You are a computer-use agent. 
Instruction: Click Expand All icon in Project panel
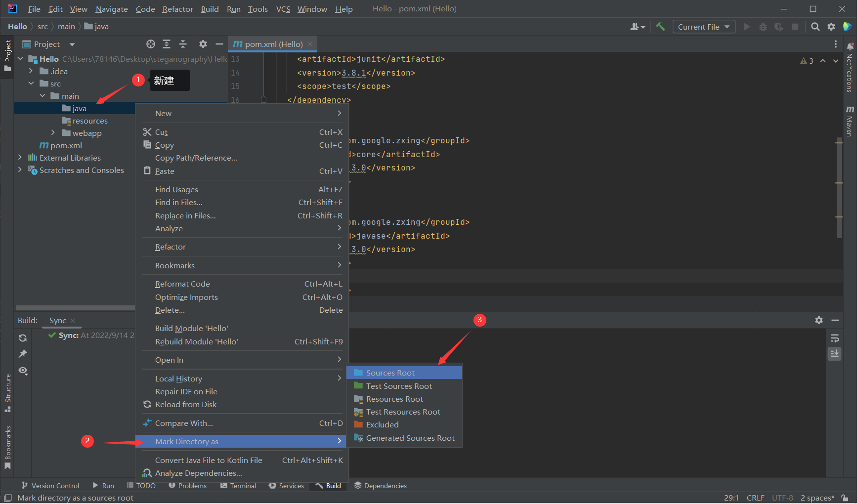click(x=167, y=44)
